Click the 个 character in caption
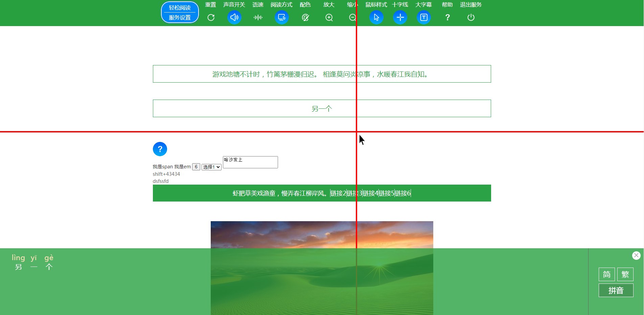644x315 pixels. click(x=49, y=267)
